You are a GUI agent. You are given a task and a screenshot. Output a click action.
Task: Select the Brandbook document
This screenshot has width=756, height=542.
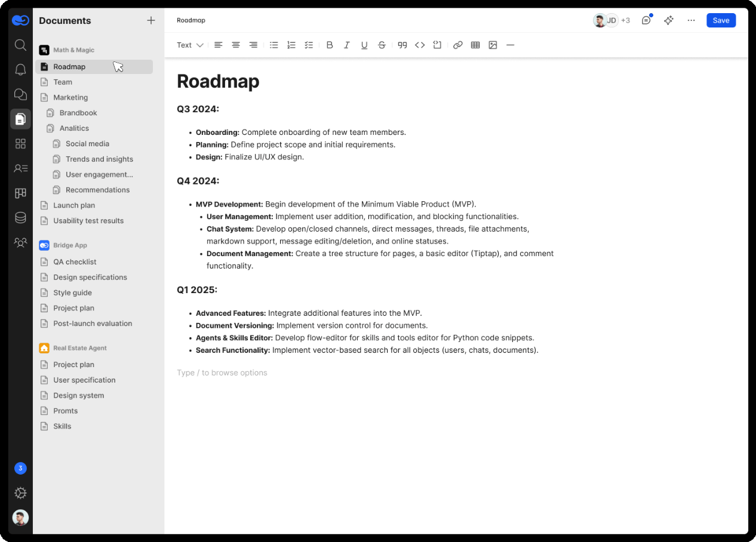(78, 112)
